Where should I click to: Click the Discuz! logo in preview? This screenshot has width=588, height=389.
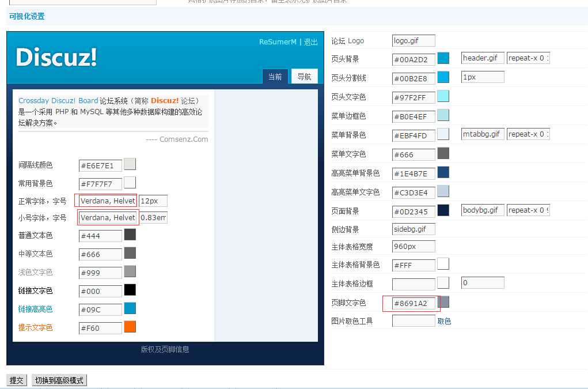click(56, 57)
